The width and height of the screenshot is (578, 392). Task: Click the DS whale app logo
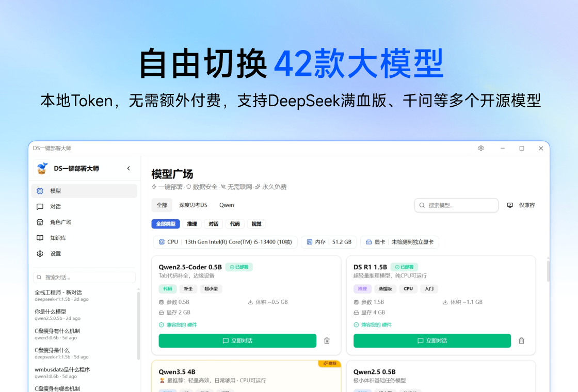coord(42,168)
